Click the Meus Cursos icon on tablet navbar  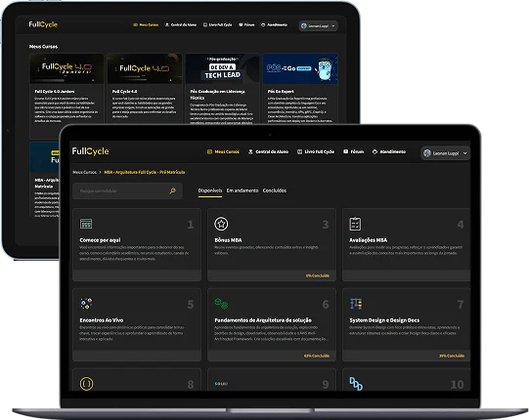[136, 25]
